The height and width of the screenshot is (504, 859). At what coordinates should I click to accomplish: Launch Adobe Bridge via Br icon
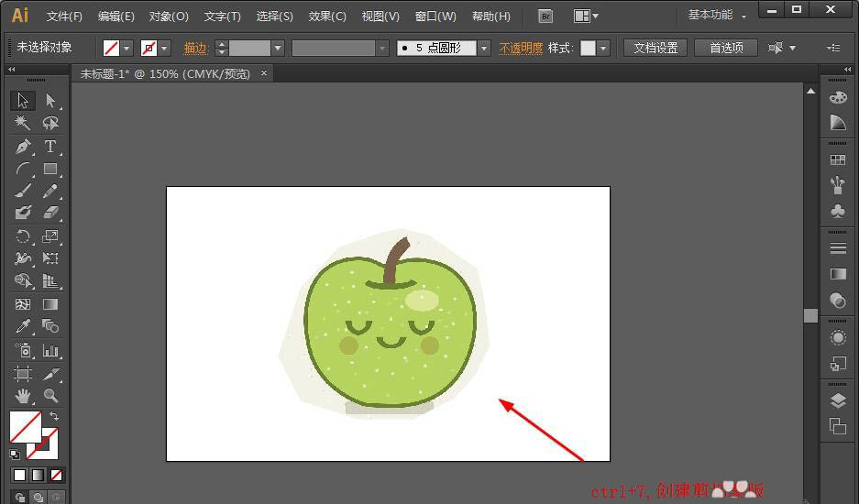(545, 16)
